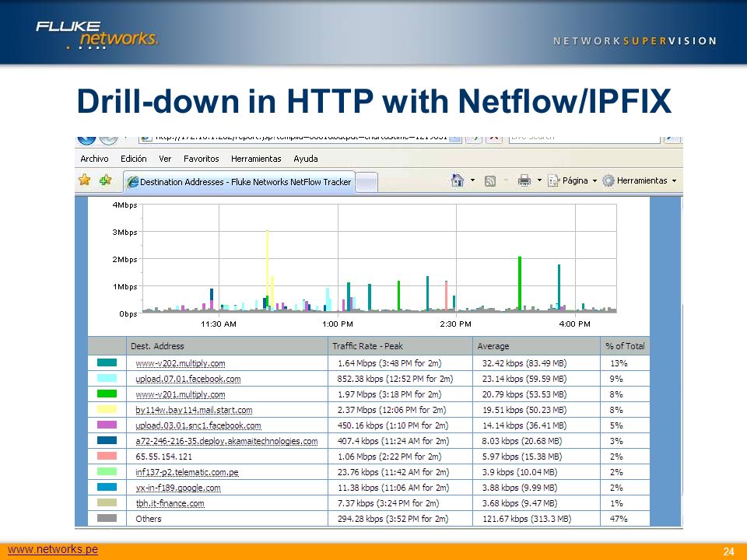747x560 pixels.
Task: Click the gray swatch for Others
Action: [107, 518]
